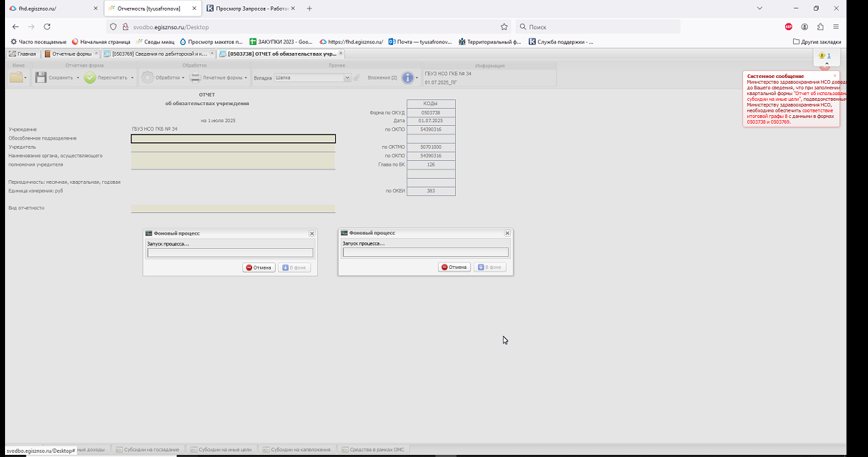Click the Поиск browser search box
Viewport: 868px width, 457px height.
pos(598,26)
